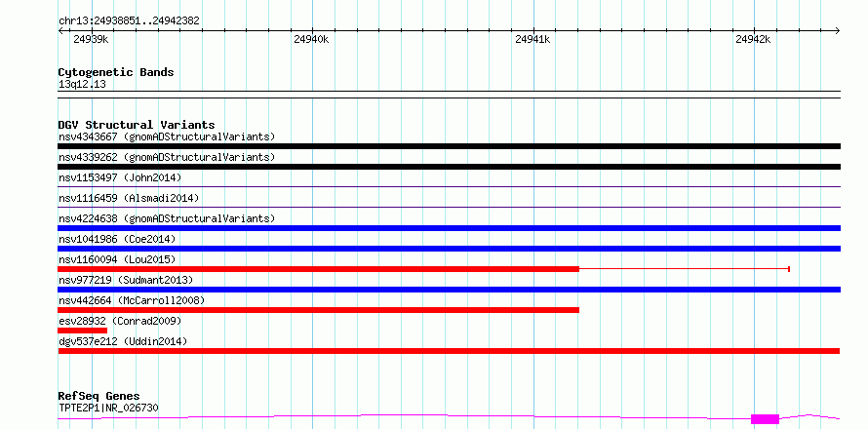Open the nsv442664 (McCarroll2008) label
Image resolution: width=868 pixels, height=429 pixels.
tap(132, 300)
